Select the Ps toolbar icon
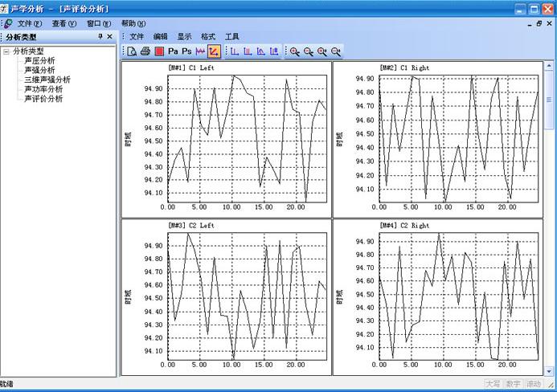The image size is (557, 392). [x=186, y=51]
